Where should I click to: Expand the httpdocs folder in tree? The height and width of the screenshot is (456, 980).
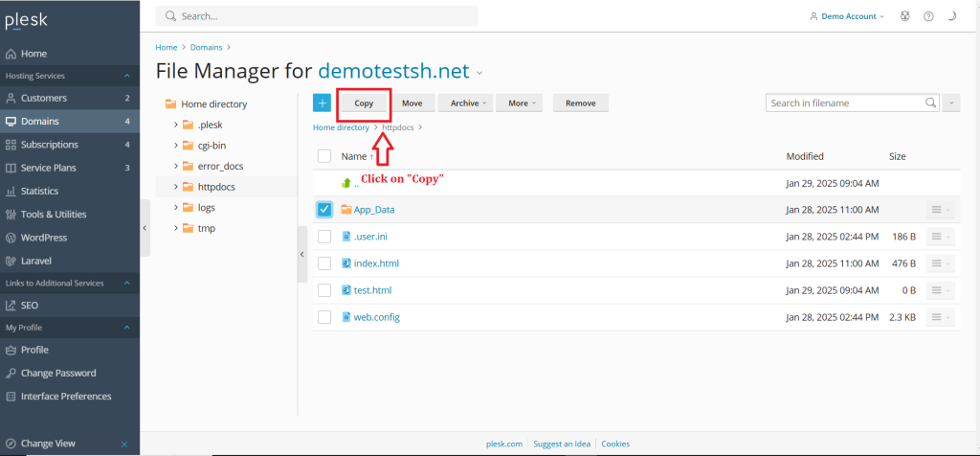point(176,187)
